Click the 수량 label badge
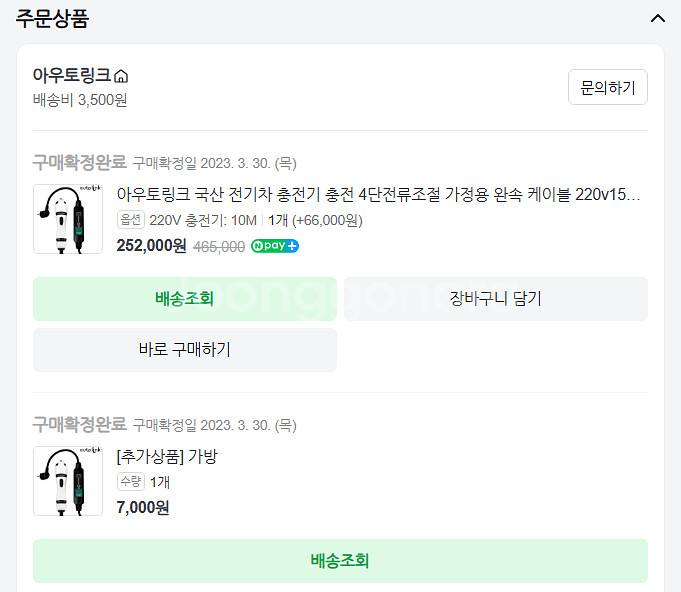 point(131,482)
